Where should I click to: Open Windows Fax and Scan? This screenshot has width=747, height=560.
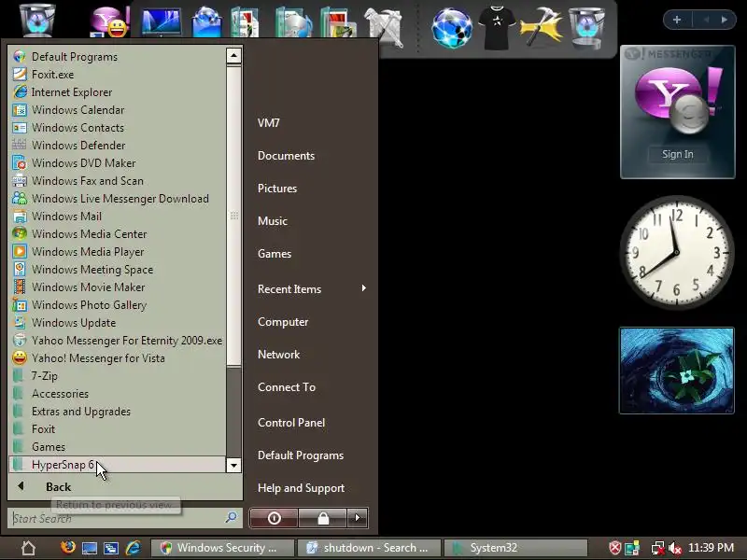(117, 180)
